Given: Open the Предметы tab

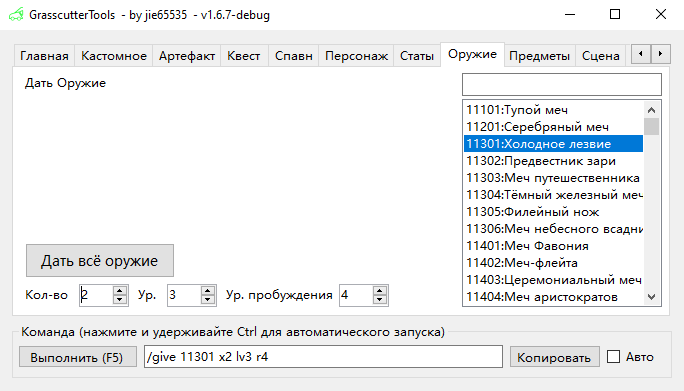Looking at the screenshot, I should pos(540,56).
